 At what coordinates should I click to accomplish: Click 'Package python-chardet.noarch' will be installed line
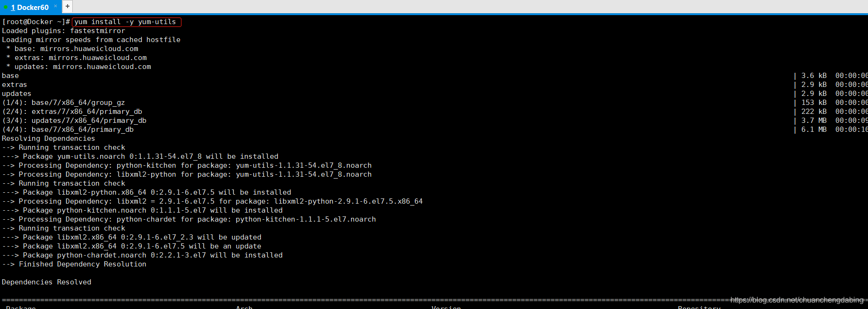coord(142,255)
